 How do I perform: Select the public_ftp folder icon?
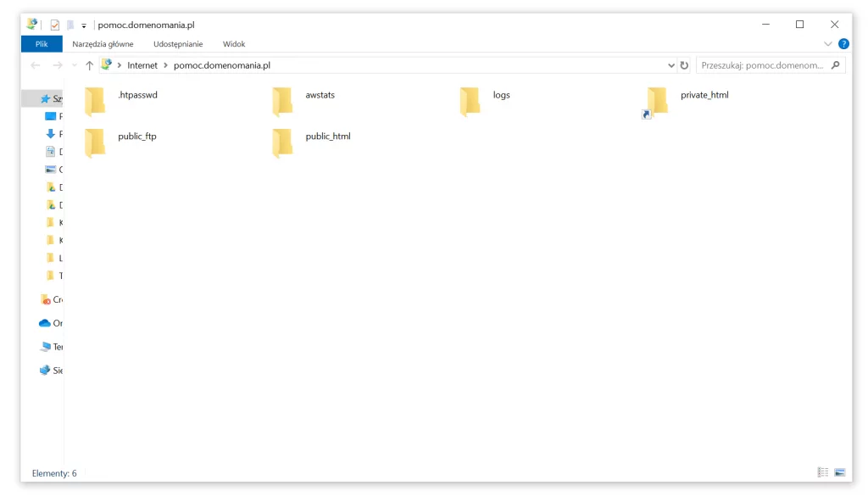[95, 142]
